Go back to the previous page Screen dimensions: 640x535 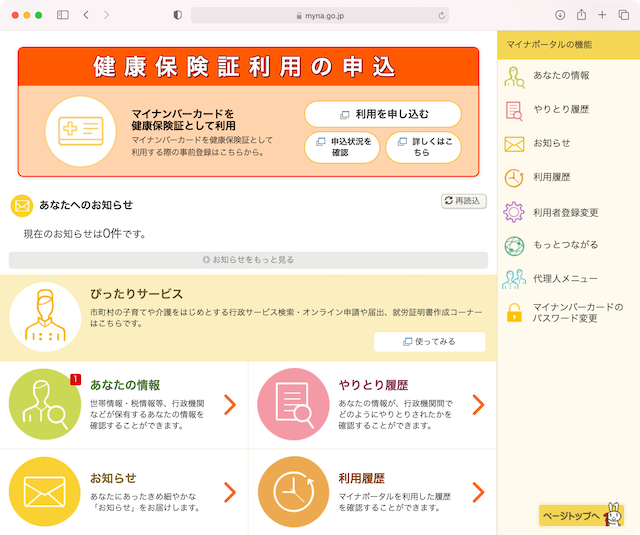[86, 15]
